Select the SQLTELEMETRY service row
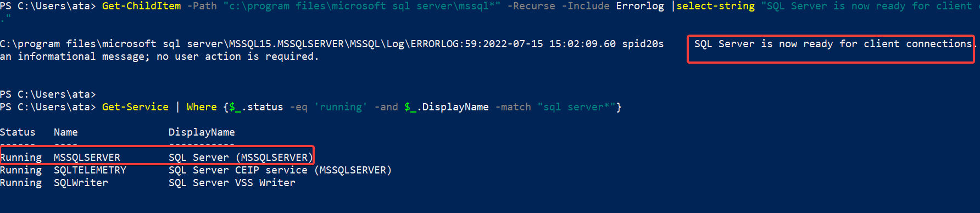The height and width of the screenshot is (213, 980). coord(196,170)
